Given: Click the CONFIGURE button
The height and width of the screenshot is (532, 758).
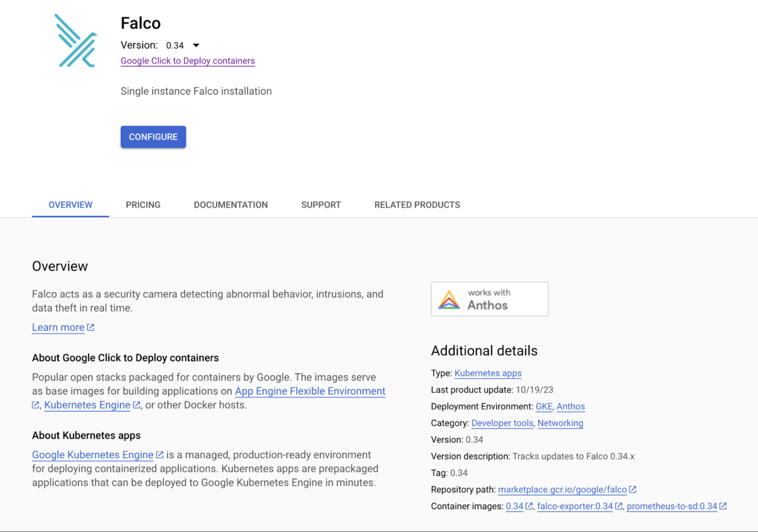Looking at the screenshot, I should coord(153,136).
